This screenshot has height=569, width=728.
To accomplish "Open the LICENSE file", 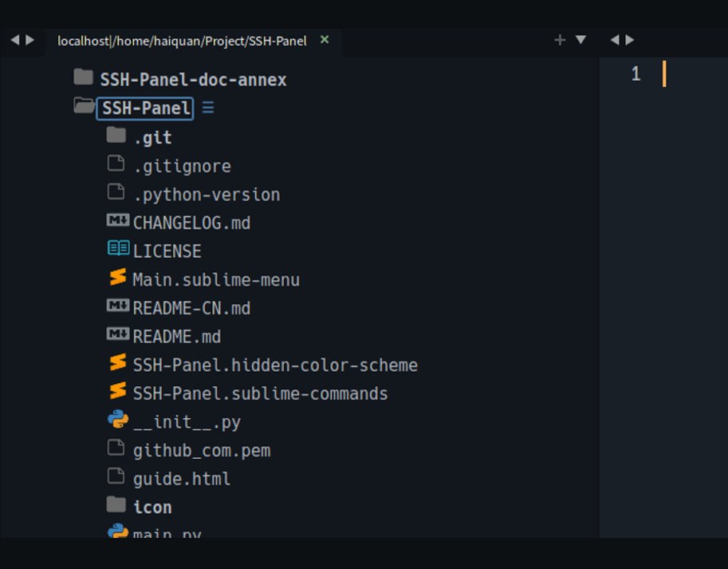I will pyautogui.click(x=167, y=251).
